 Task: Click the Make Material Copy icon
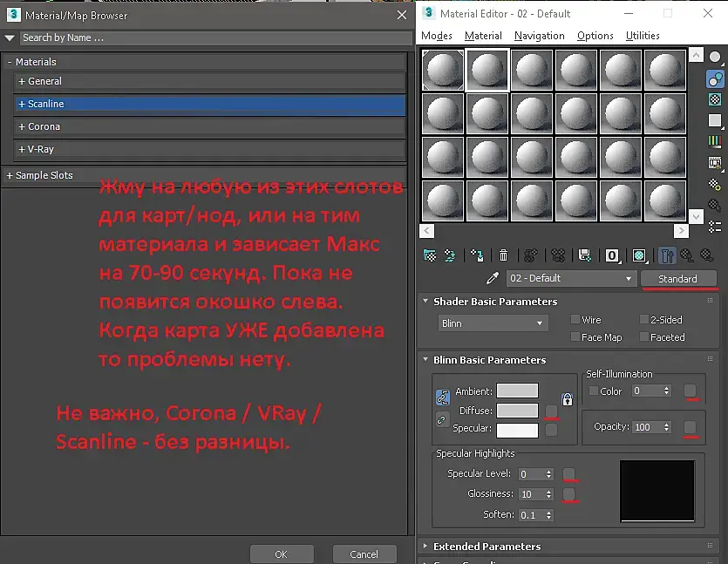click(x=530, y=255)
